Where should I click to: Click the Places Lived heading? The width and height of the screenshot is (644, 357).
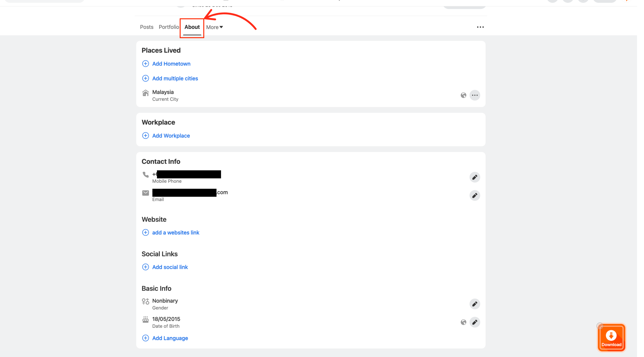pos(161,50)
